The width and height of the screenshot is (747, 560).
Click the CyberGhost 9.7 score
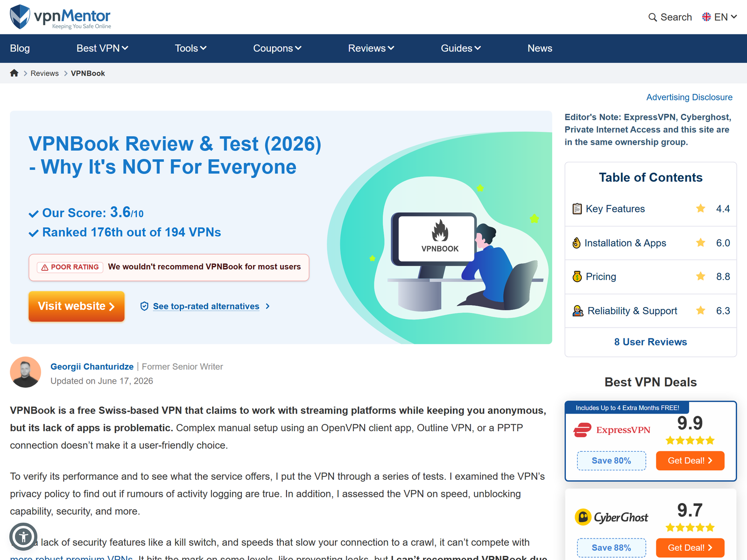690,510
